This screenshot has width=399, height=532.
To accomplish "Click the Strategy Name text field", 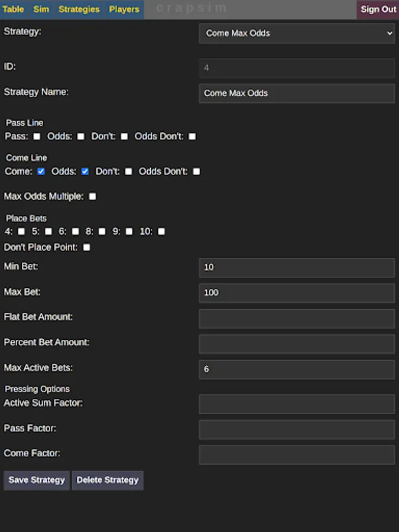I will tap(296, 93).
